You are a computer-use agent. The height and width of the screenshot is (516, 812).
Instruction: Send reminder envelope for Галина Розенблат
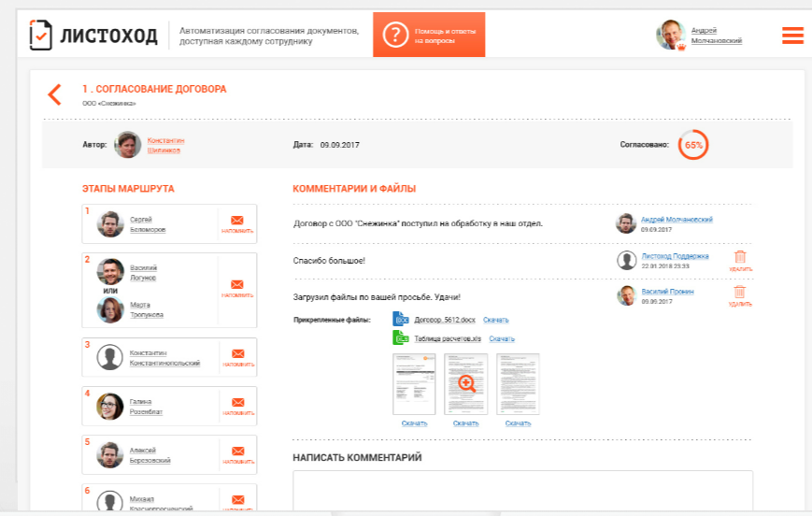pyautogui.click(x=238, y=403)
